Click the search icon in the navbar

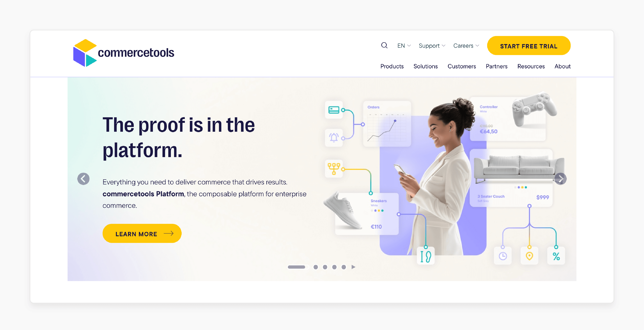coord(384,46)
